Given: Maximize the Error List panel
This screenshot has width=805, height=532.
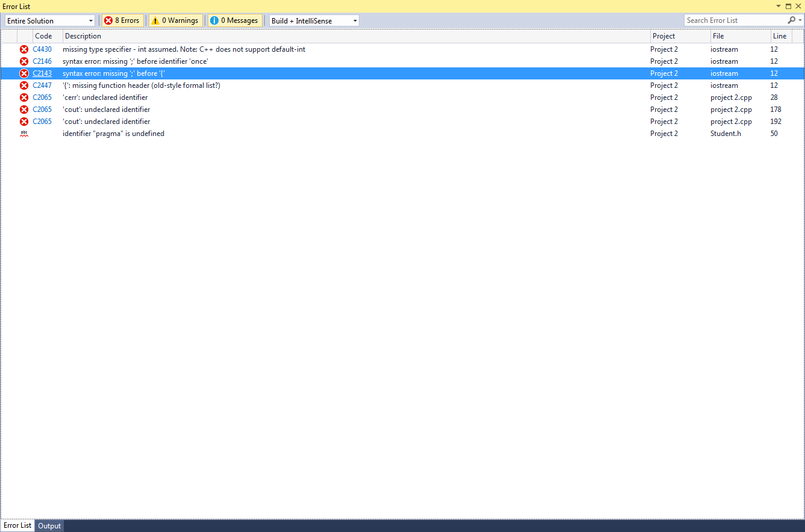Looking at the screenshot, I should pos(788,6).
